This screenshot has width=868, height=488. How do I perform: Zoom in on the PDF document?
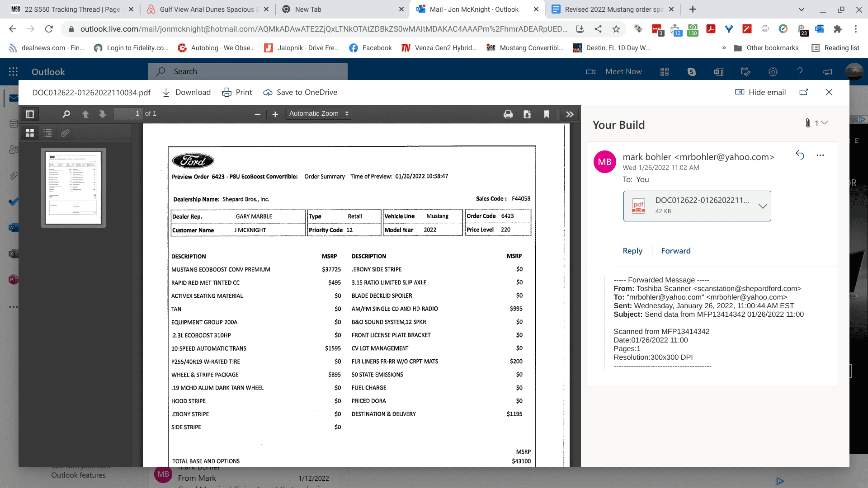click(x=275, y=114)
